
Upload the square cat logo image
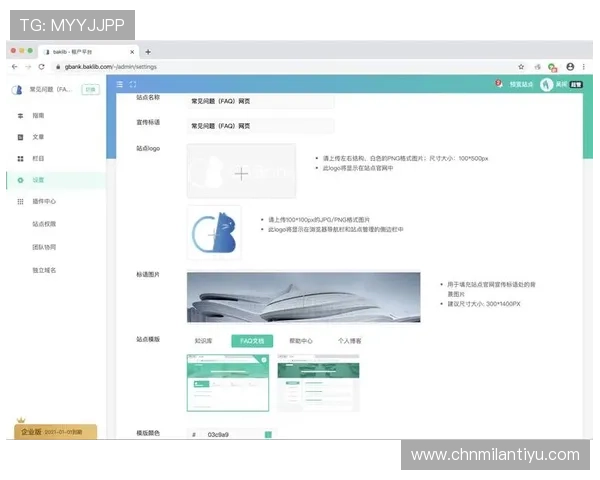214,232
